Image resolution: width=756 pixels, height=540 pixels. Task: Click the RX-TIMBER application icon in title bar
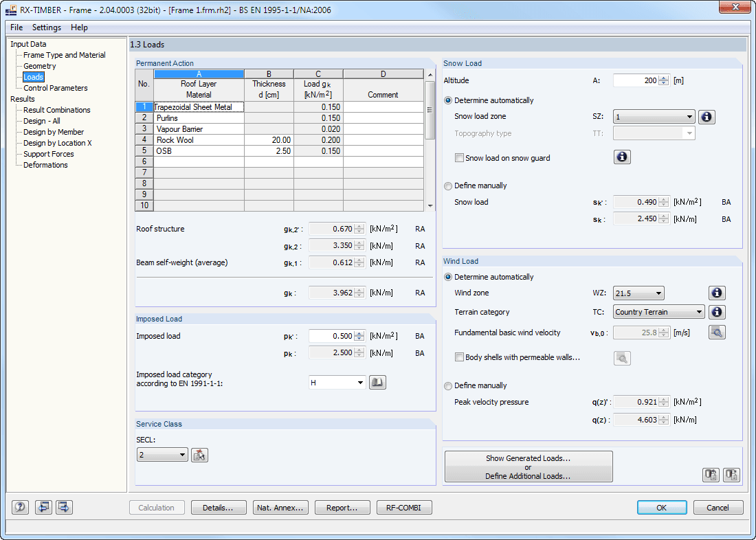(10, 10)
